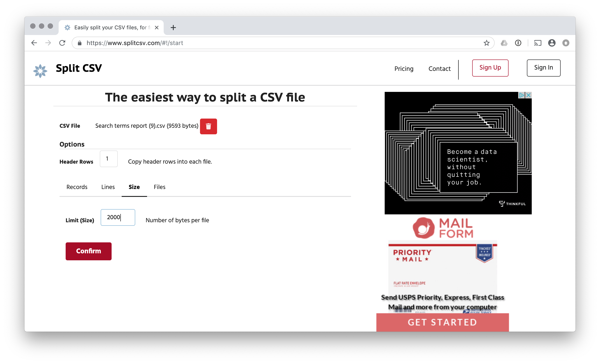The image size is (600, 364).
Task: Bookmark this page with the star icon
Action: (x=486, y=43)
